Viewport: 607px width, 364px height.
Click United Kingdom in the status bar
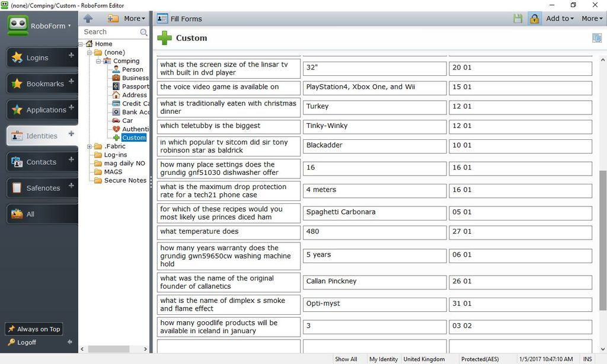click(424, 359)
